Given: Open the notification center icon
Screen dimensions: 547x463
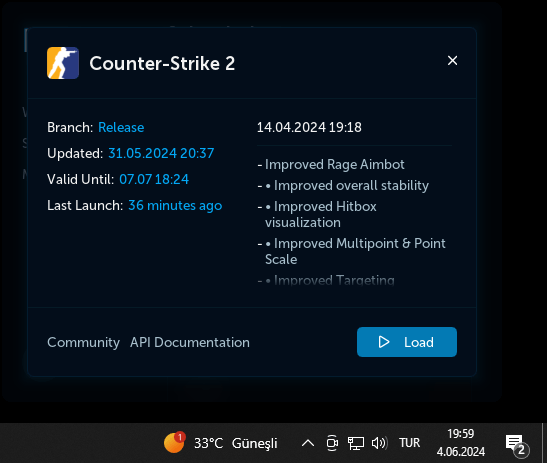Looking at the screenshot, I should (x=517, y=444).
